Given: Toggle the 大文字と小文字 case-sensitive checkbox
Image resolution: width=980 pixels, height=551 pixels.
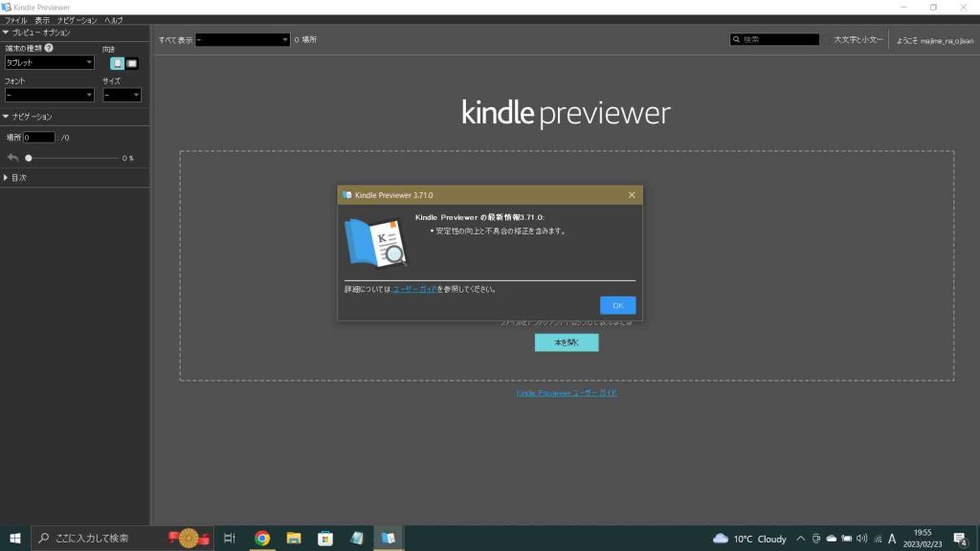Looking at the screenshot, I should coord(826,40).
